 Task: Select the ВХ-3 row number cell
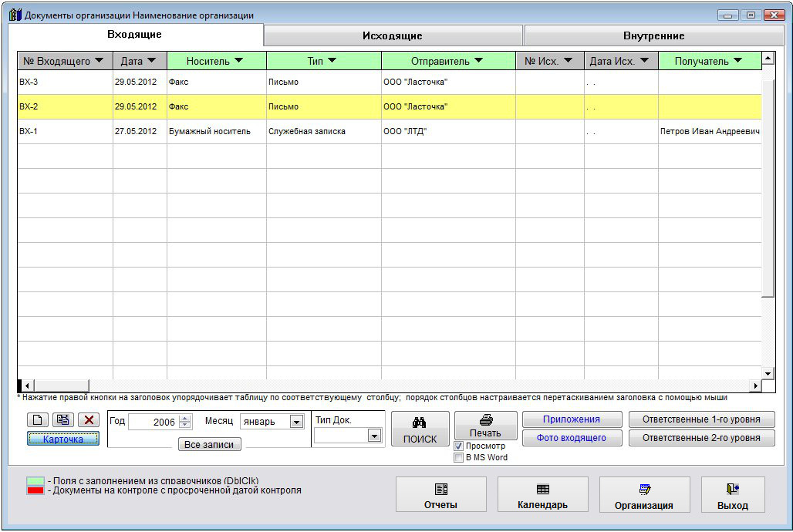66,82
